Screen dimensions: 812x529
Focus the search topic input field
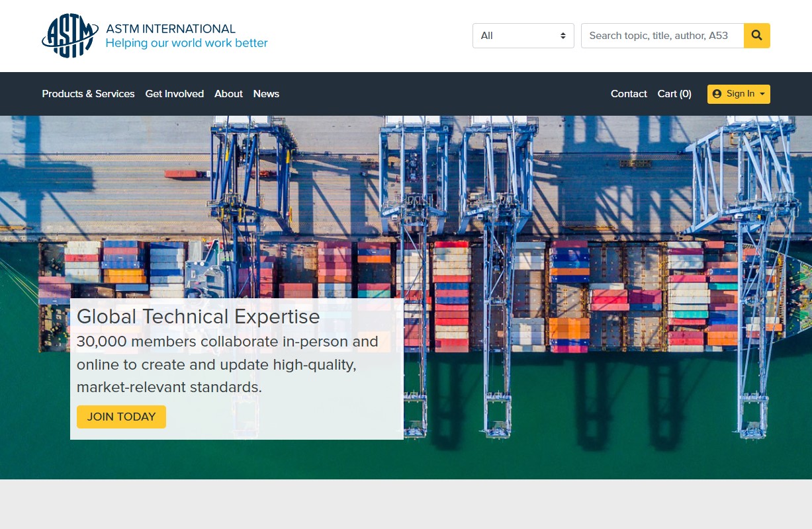662,36
